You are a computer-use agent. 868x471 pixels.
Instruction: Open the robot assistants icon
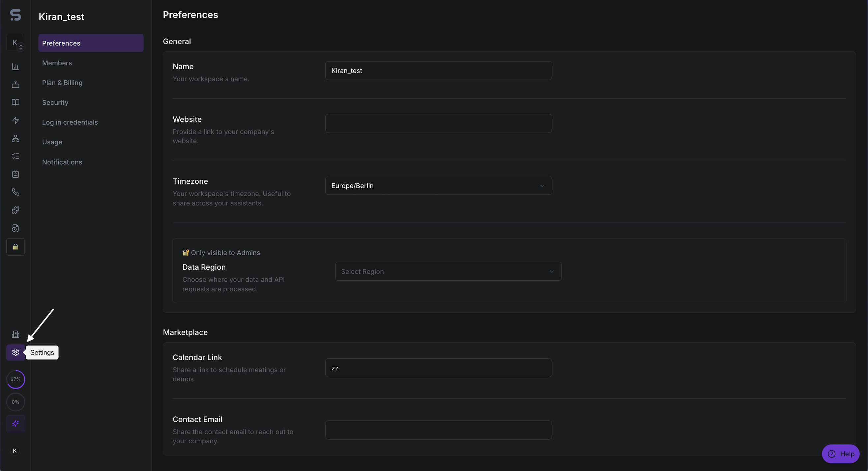pos(15,84)
